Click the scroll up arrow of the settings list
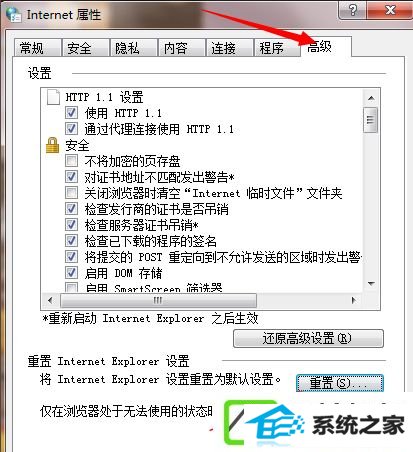Viewport: 413px width, 452px height. [371, 98]
